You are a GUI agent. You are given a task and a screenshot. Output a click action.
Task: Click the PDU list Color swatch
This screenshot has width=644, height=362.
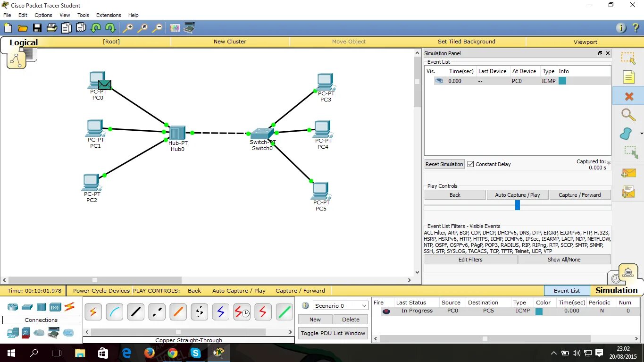(539, 311)
